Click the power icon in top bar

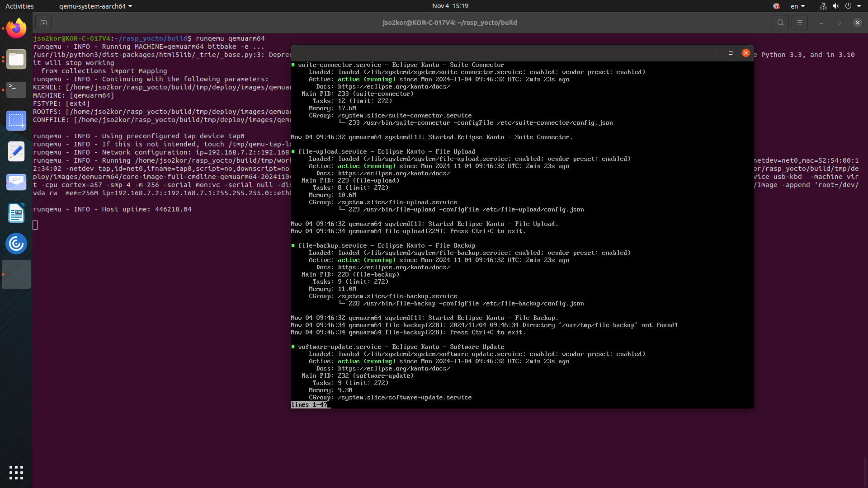(x=848, y=6)
